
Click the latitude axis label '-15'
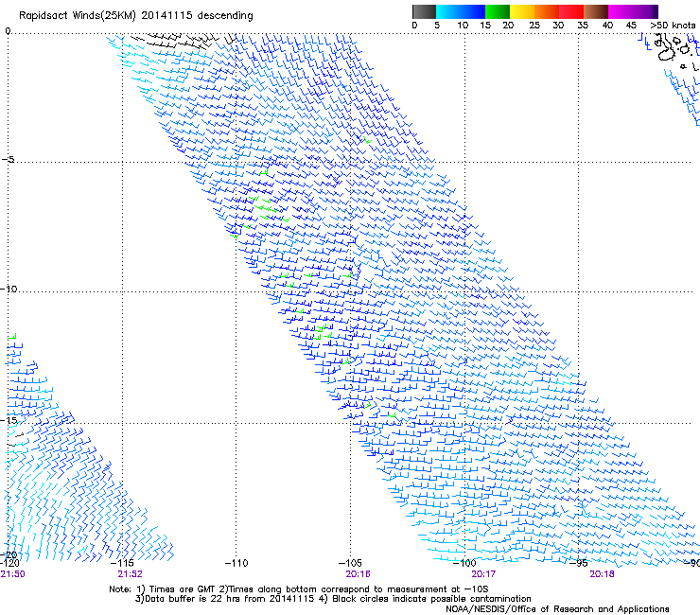pos(9,420)
